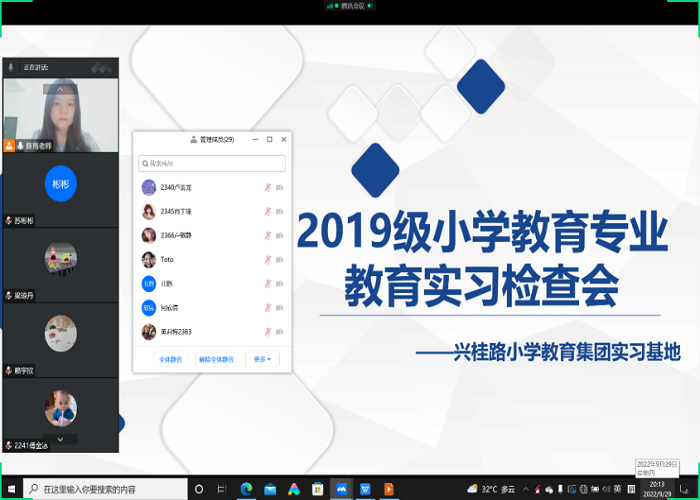Image resolution: width=700 pixels, height=500 pixels.
Task: Open the 更多 dropdown in member panel
Action: tap(262, 359)
